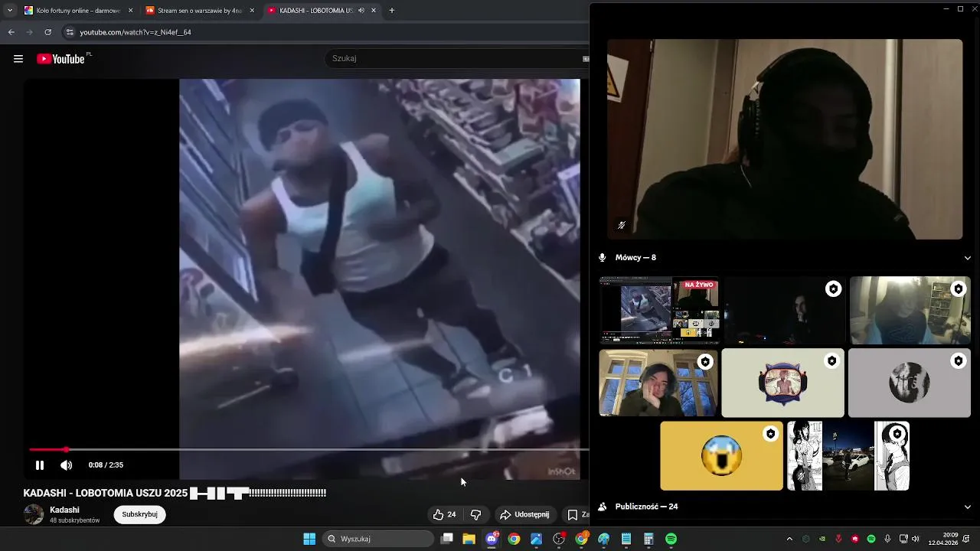The image size is (980, 551).
Task: Click the 48 subskrybentów text
Action: [75, 520]
